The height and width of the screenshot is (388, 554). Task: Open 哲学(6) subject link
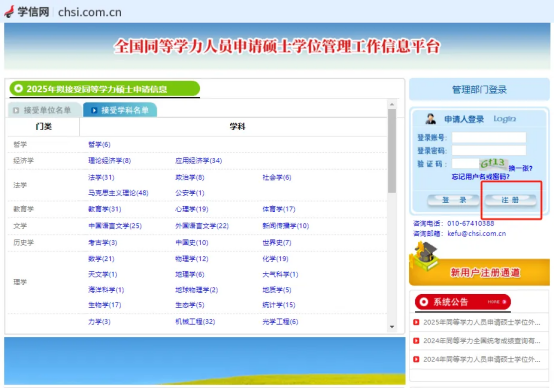(x=99, y=145)
